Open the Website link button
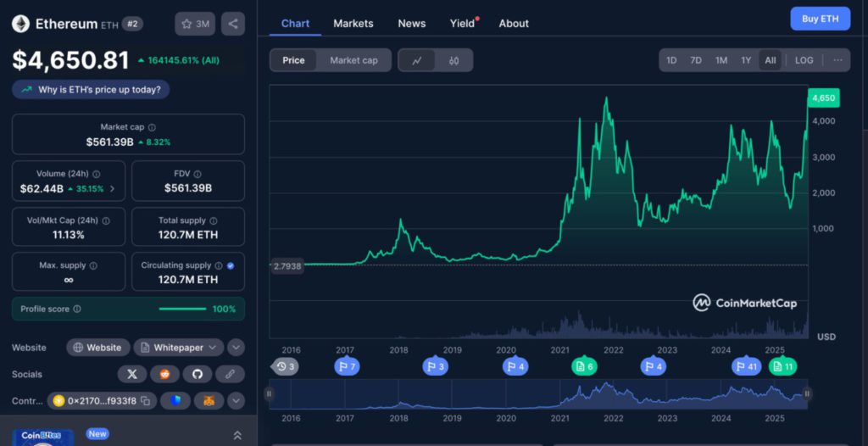This screenshot has width=868, height=446. coord(98,348)
